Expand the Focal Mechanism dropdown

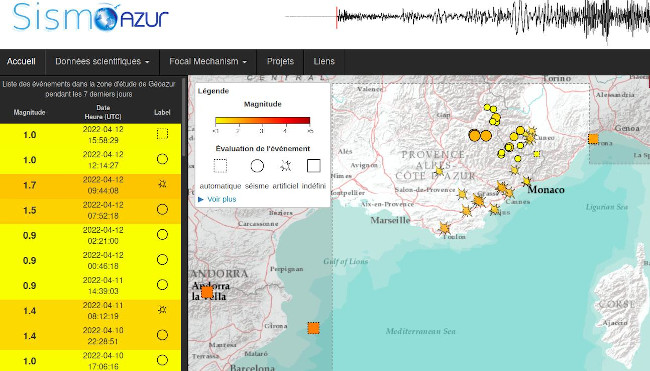[208, 62]
